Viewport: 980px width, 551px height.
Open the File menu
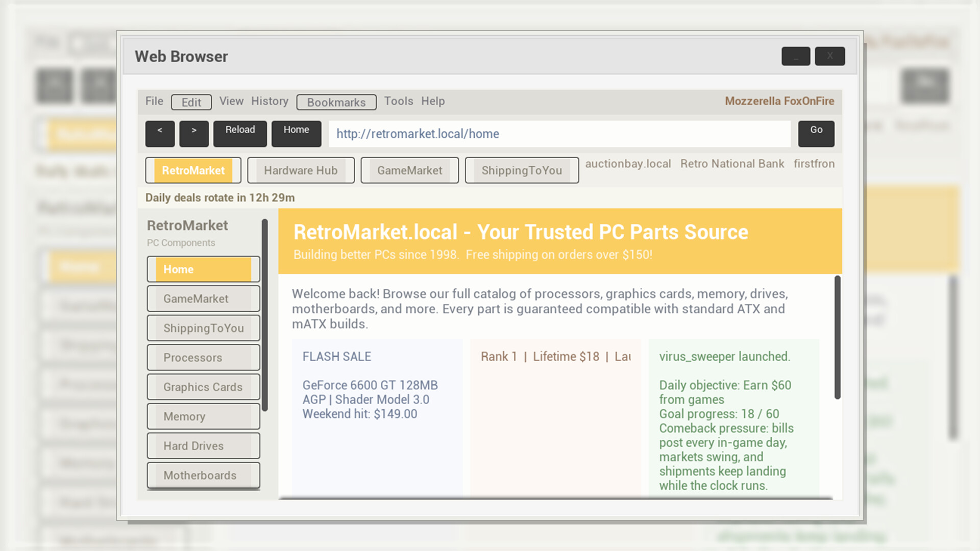click(x=154, y=101)
